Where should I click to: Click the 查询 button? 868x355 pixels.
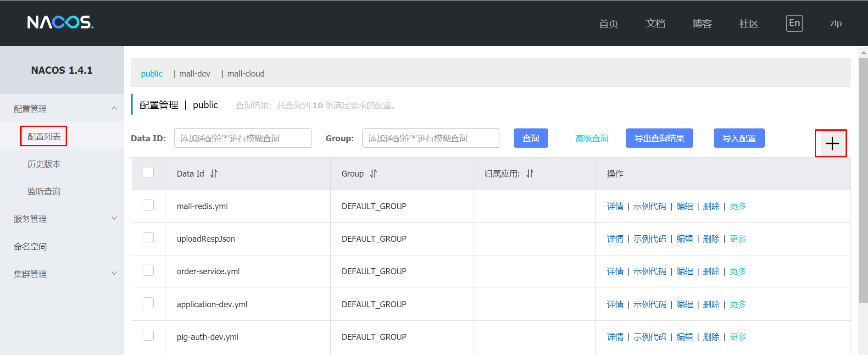531,138
